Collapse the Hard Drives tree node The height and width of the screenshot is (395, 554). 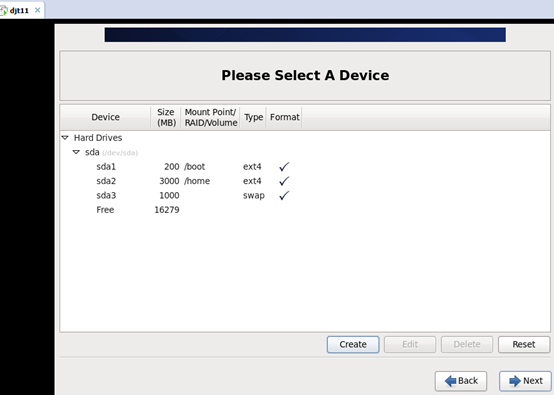coord(65,138)
